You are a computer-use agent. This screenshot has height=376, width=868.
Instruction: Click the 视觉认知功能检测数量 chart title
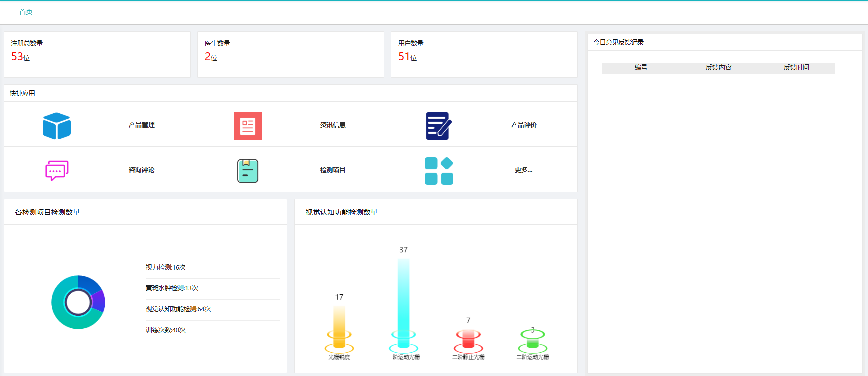[x=342, y=212]
